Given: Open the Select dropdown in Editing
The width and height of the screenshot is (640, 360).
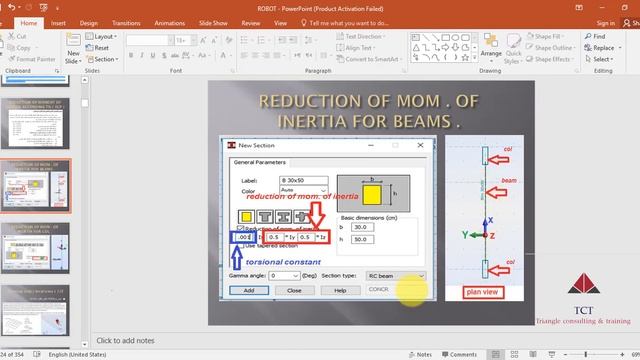Looking at the screenshot, I should coord(599,59).
